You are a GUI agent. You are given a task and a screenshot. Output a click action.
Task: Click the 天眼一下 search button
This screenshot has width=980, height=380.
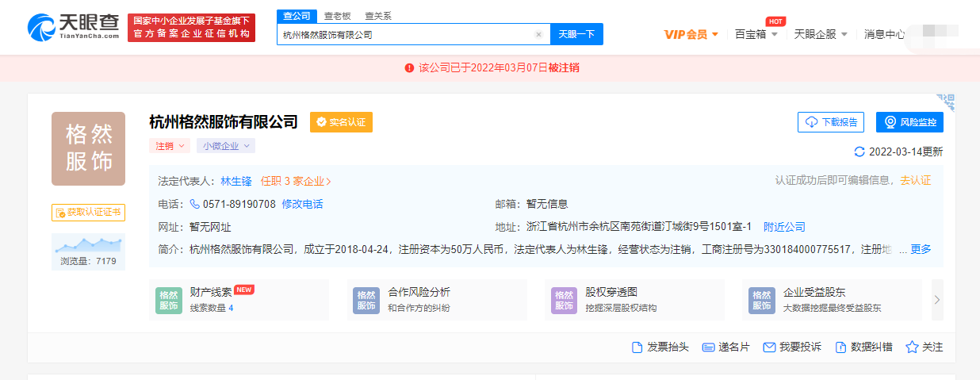point(576,34)
